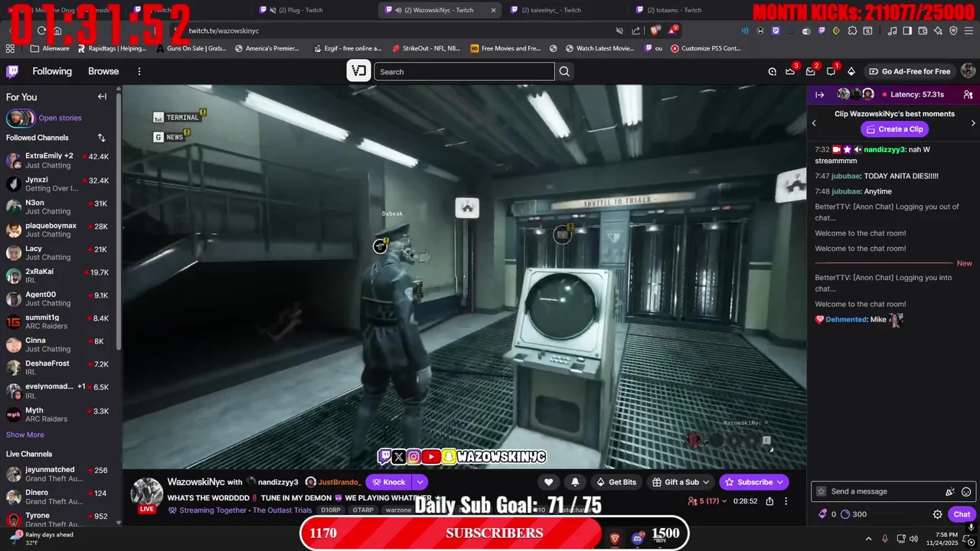Sort followed channels with arrows icon
Image resolution: width=980 pixels, height=551 pixels.
click(101, 138)
